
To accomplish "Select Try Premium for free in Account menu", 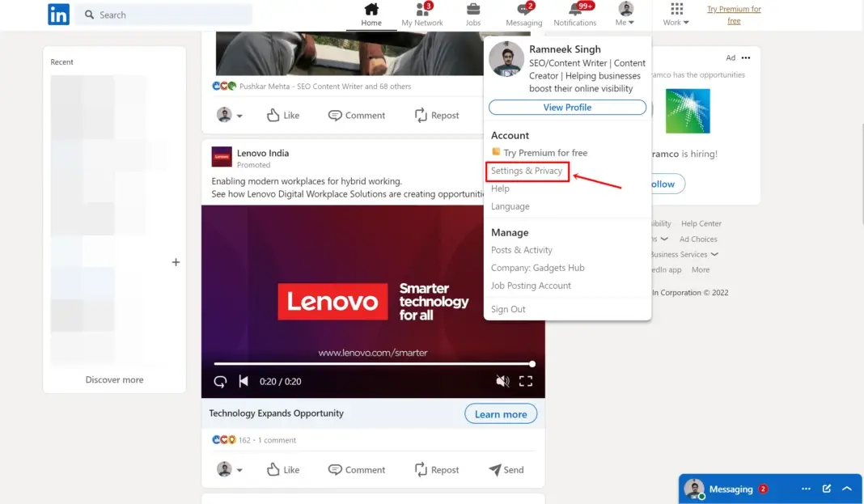I will click(540, 153).
